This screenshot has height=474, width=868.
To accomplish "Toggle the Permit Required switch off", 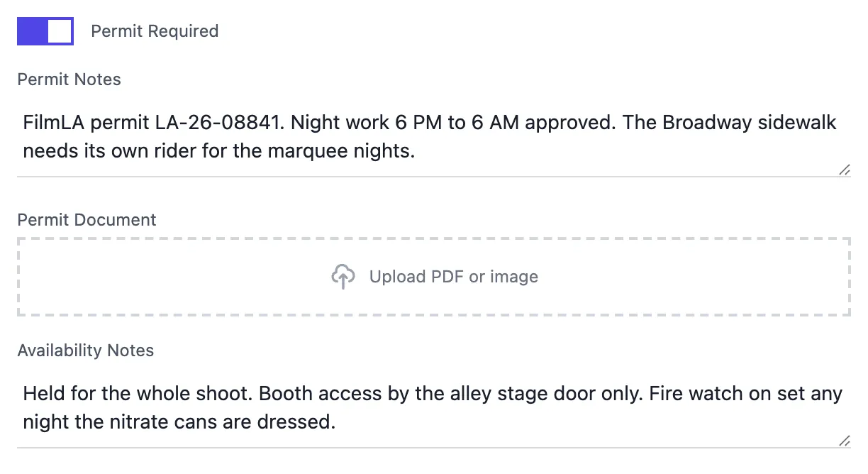I will click(x=45, y=31).
